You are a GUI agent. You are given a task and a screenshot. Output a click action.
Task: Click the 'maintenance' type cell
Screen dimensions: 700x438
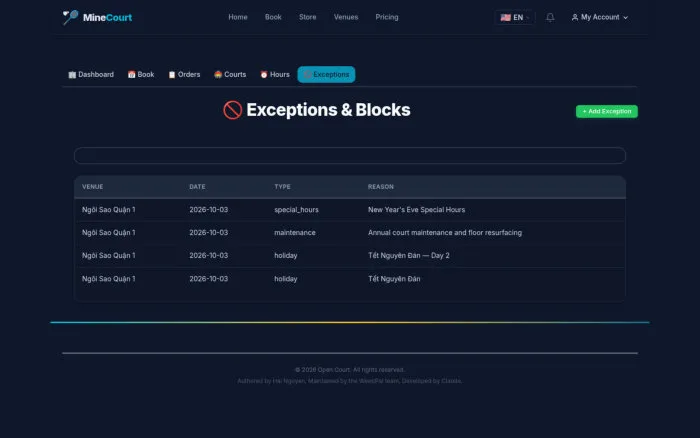pyautogui.click(x=295, y=233)
